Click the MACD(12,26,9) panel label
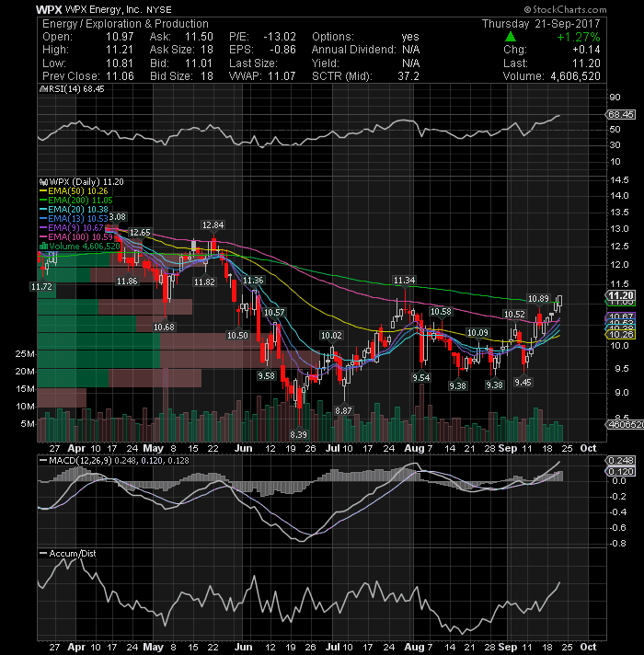The height and width of the screenshot is (655, 644). coord(114,461)
